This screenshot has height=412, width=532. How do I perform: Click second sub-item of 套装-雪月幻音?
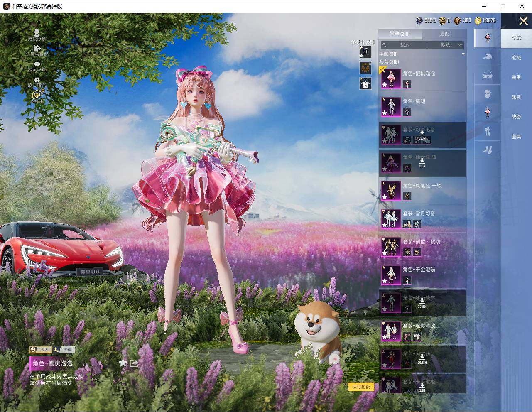[417, 224]
